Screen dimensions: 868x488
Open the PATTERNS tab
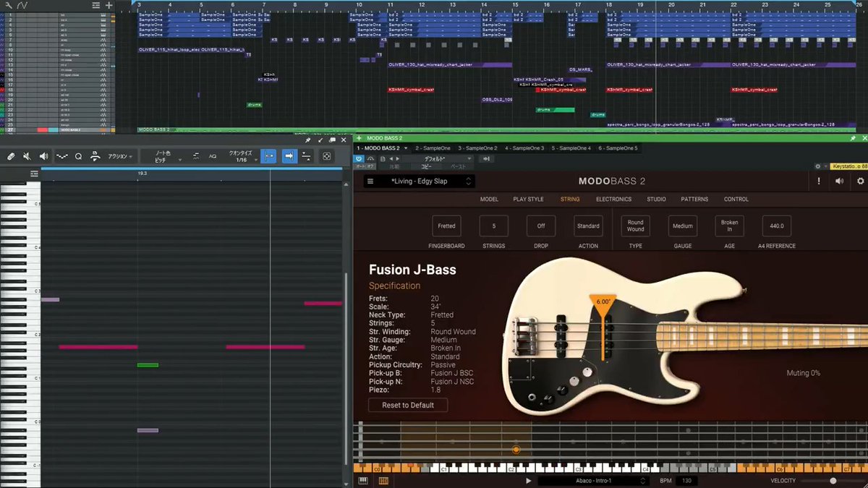tap(694, 200)
